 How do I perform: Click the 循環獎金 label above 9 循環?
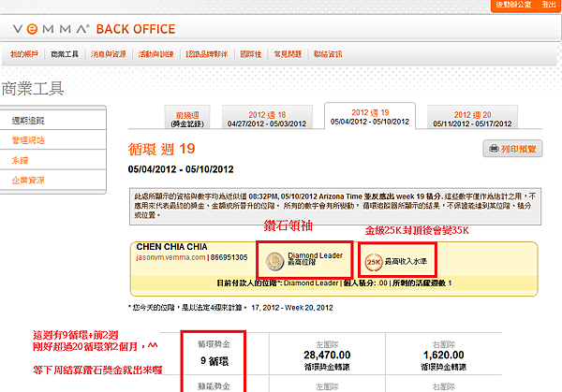click(x=214, y=344)
